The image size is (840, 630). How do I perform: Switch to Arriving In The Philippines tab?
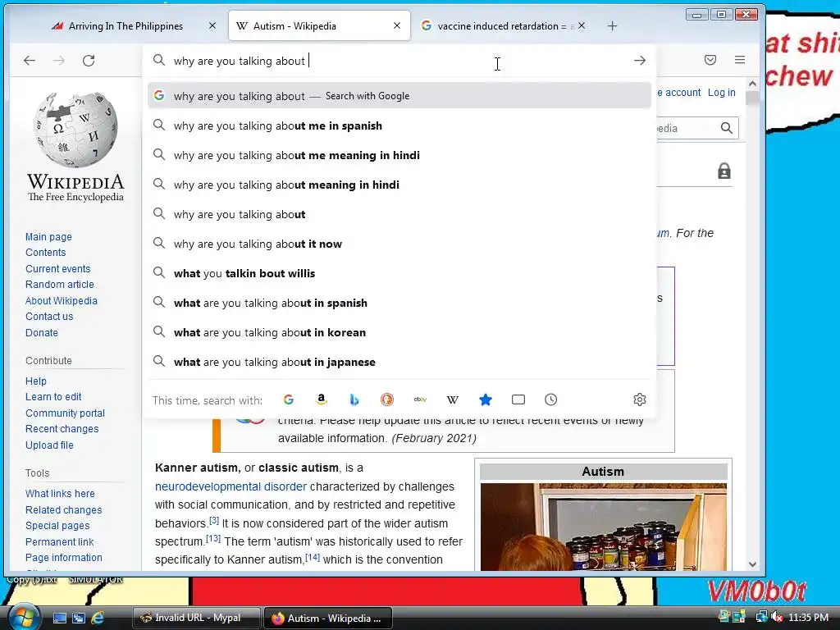pyautogui.click(x=126, y=25)
